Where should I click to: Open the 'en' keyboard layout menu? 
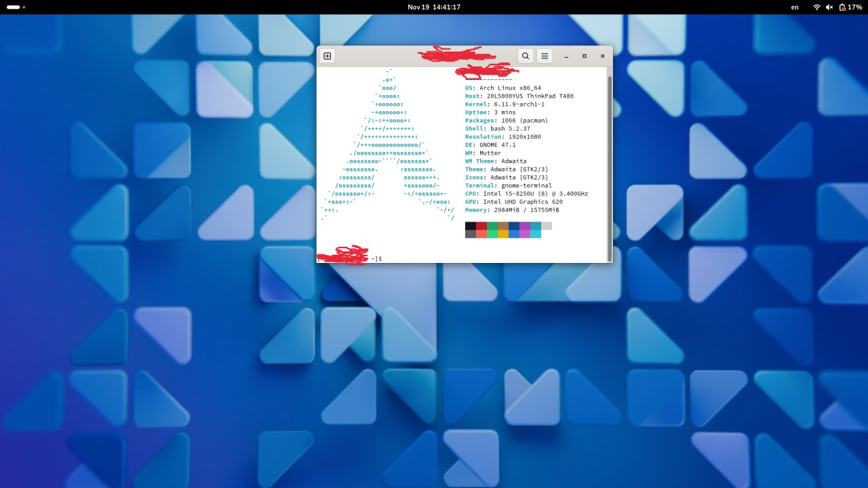(795, 7)
